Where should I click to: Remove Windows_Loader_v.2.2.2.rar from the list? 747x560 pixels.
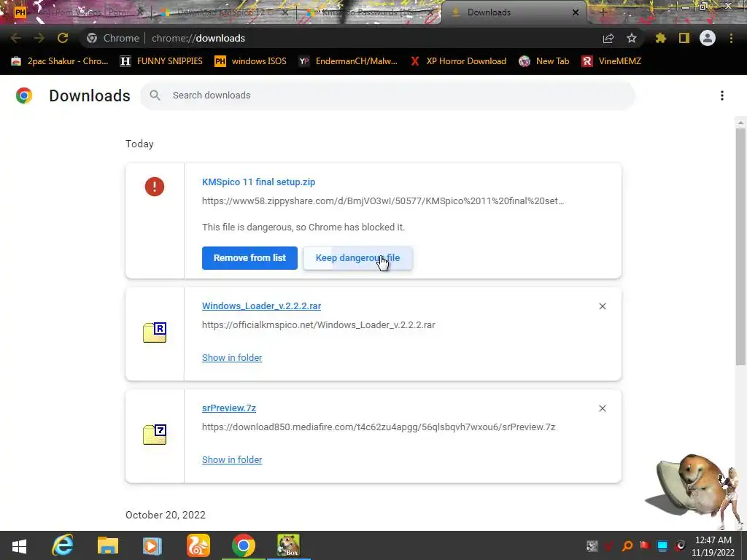(x=603, y=306)
